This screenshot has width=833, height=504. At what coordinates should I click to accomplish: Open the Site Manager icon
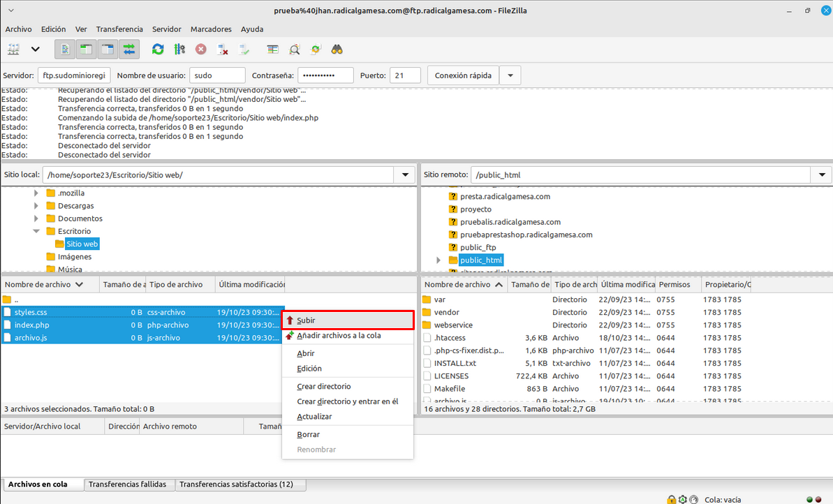[x=13, y=50]
